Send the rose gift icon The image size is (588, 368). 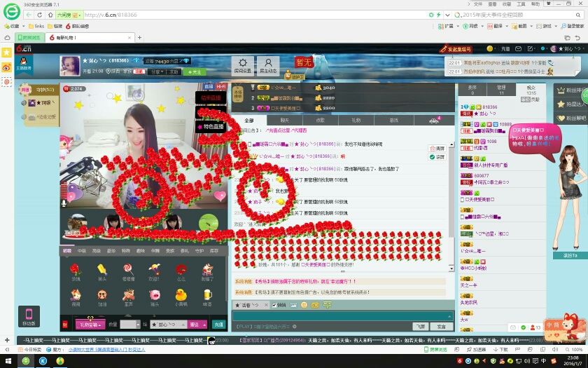click(76, 270)
